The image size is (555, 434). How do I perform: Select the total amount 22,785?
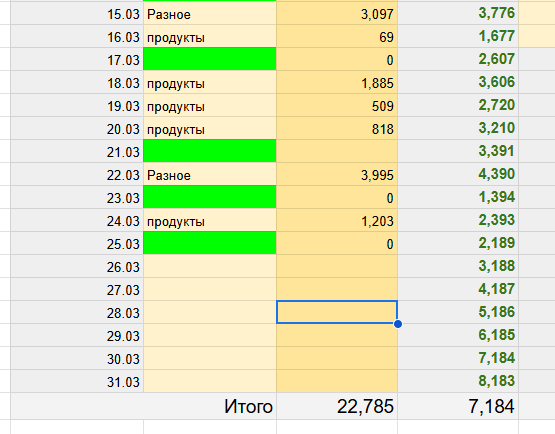(337, 406)
